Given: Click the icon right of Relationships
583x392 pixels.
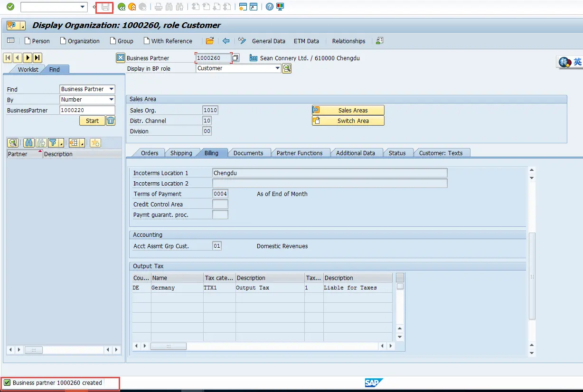Looking at the screenshot, I should 379,41.
